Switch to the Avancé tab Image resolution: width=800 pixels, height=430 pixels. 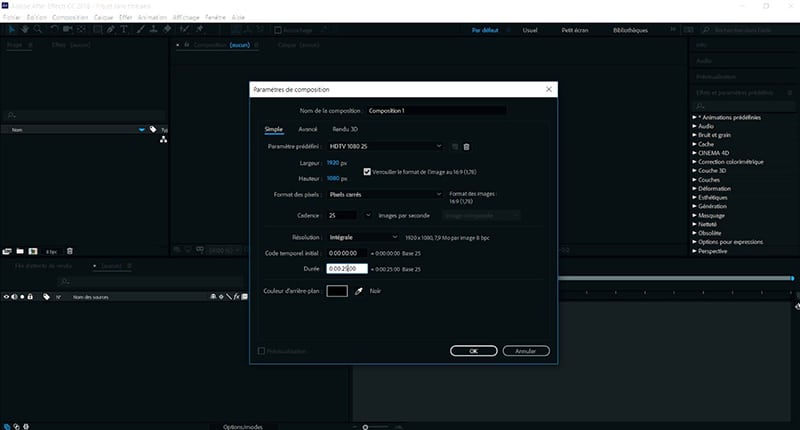click(x=308, y=129)
